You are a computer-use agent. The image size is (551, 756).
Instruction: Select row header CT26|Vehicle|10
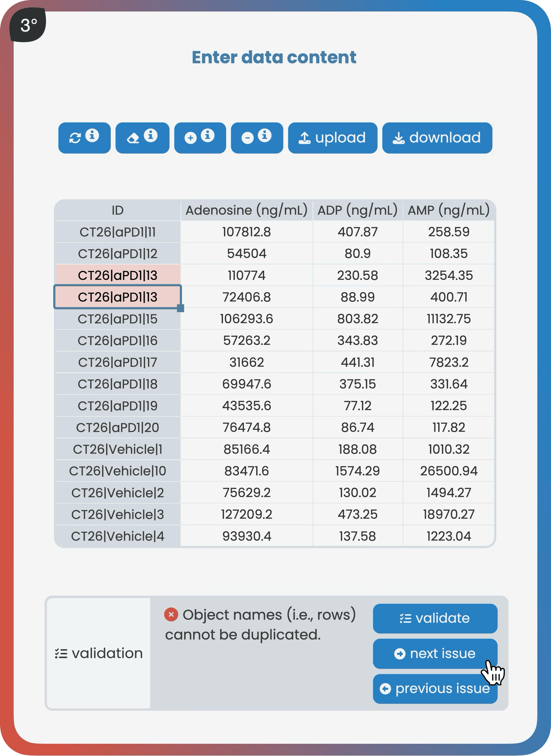click(x=118, y=471)
